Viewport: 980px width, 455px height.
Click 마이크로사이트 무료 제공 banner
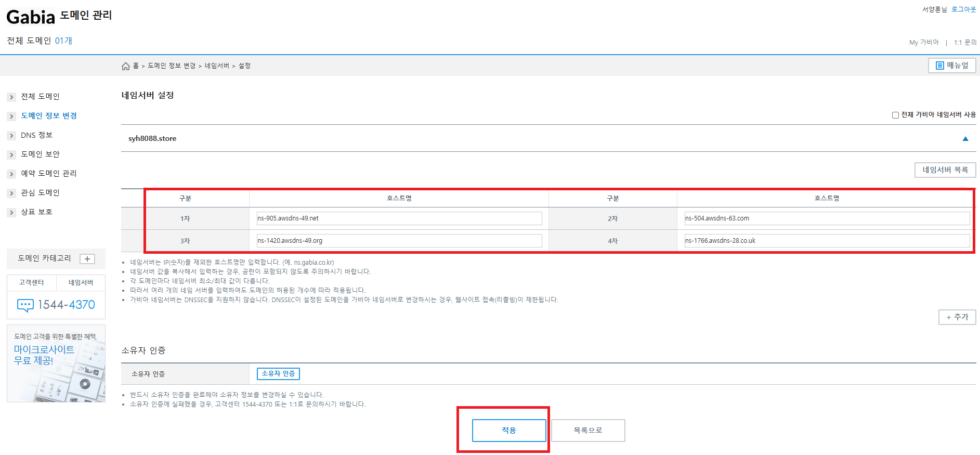coord(56,363)
